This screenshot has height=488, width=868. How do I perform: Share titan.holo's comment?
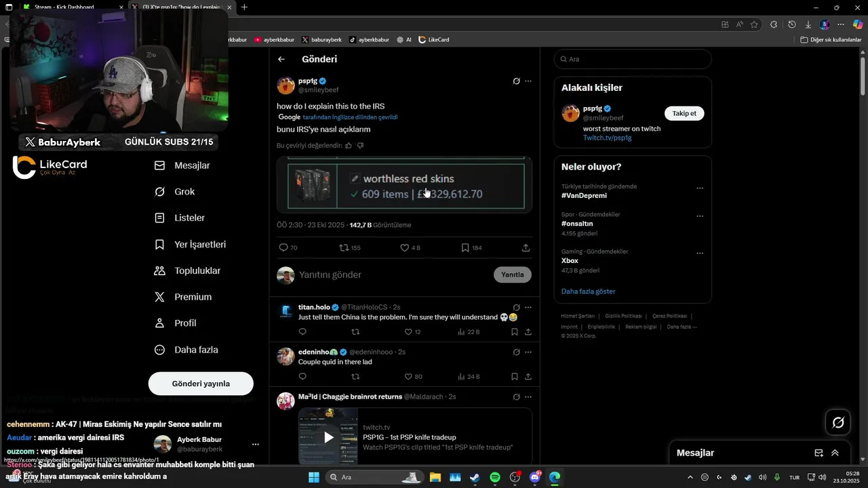point(528,332)
